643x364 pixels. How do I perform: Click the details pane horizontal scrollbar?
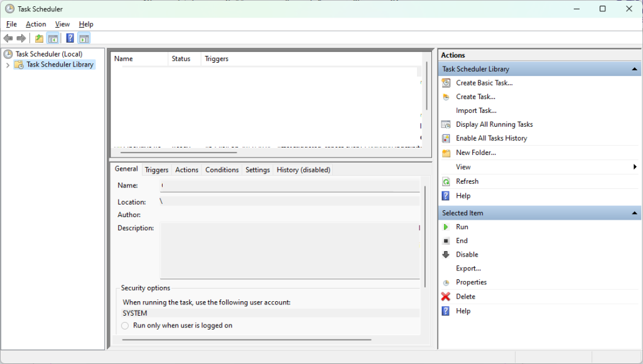coord(246,340)
